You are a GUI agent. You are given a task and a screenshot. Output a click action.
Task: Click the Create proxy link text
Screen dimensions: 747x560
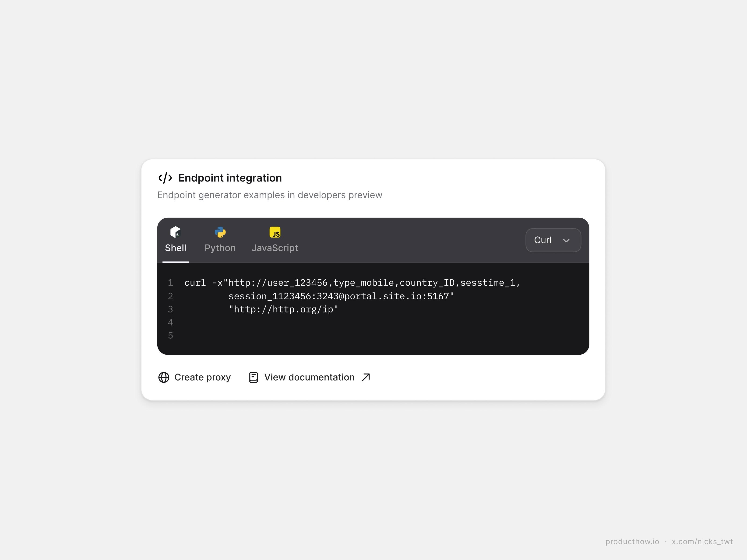[x=202, y=377]
